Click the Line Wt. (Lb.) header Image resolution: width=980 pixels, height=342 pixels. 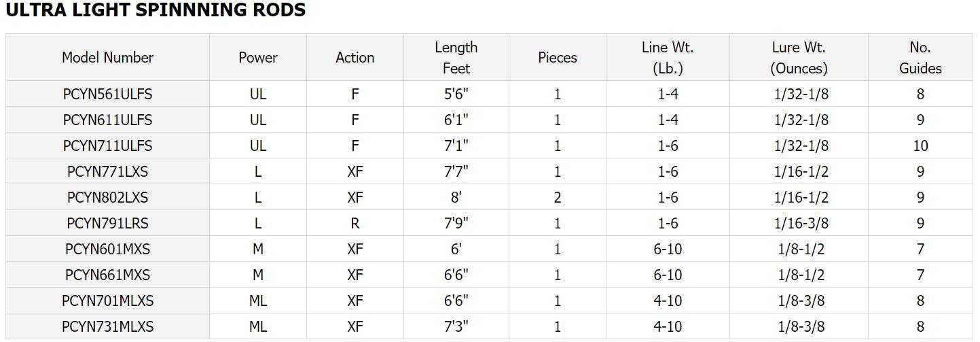click(x=668, y=58)
